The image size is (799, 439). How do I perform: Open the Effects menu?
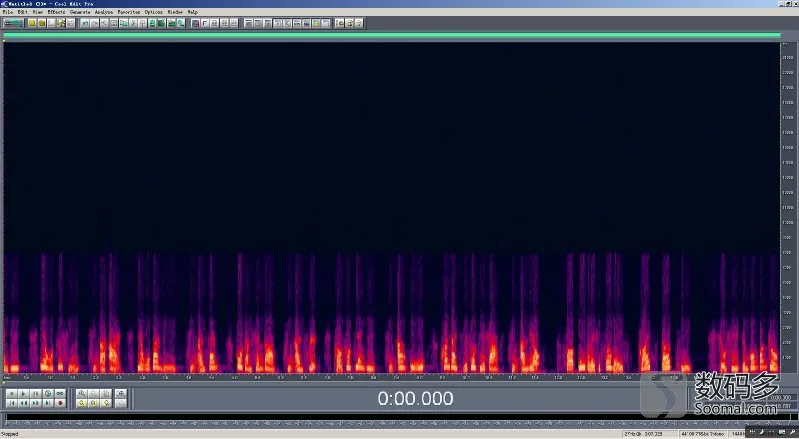tap(56, 12)
